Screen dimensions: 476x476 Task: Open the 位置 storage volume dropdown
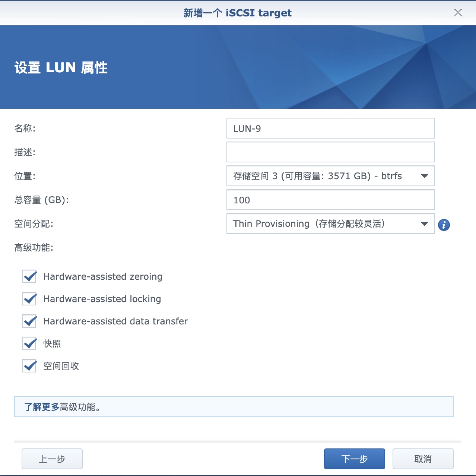coord(330,176)
